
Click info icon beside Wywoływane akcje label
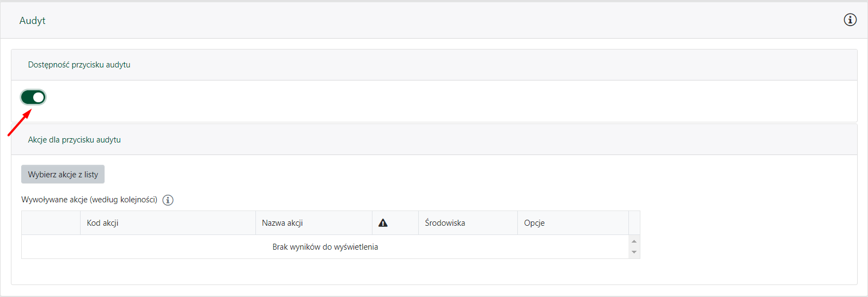point(168,200)
